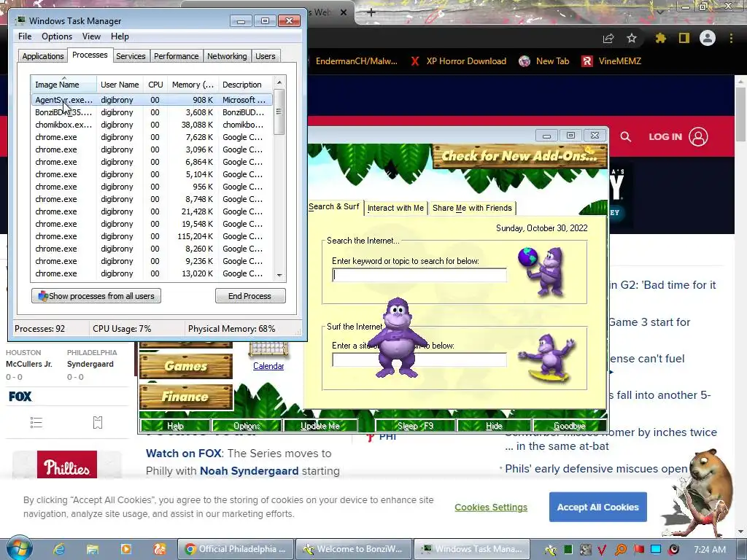The width and height of the screenshot is (747, 560).
Task: Open Windows Media Player taskbar icon
Action: click(x=125, y=549)
